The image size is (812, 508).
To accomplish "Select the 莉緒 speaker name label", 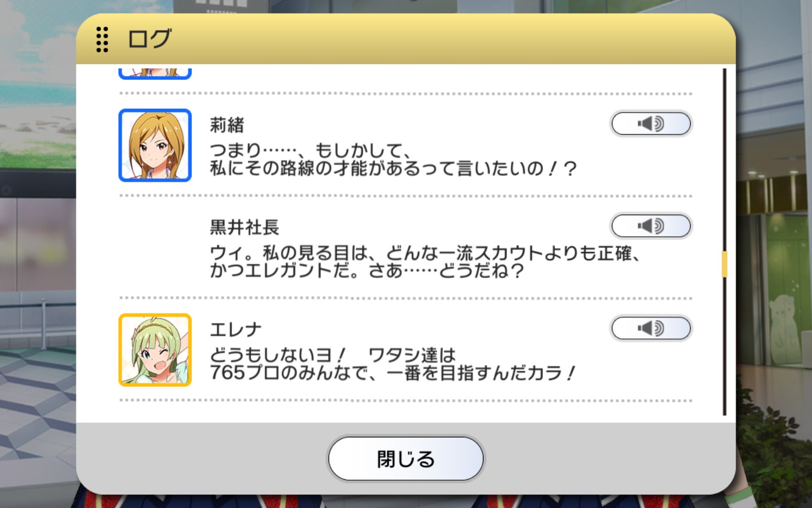I will click(227, 125).
